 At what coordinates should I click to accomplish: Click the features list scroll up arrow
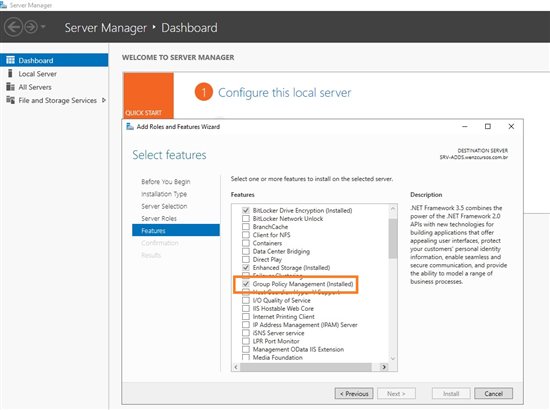pos(393,208)
